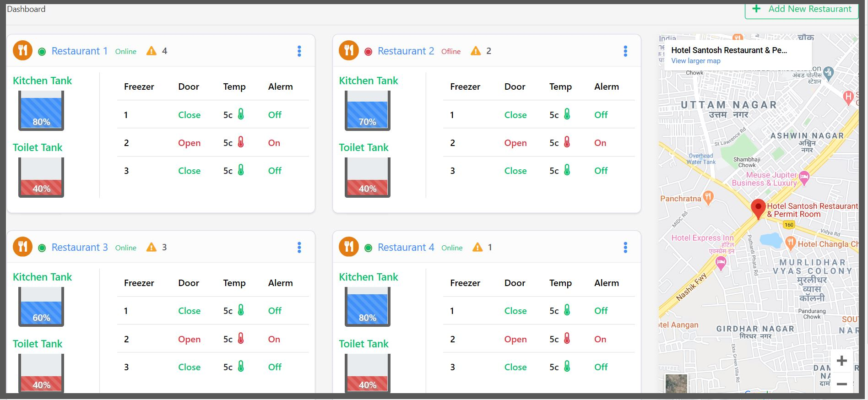Click Restaurant 4 fork-and-knife icon
Viewport: 868px width, 400px height.
[349, 247]
